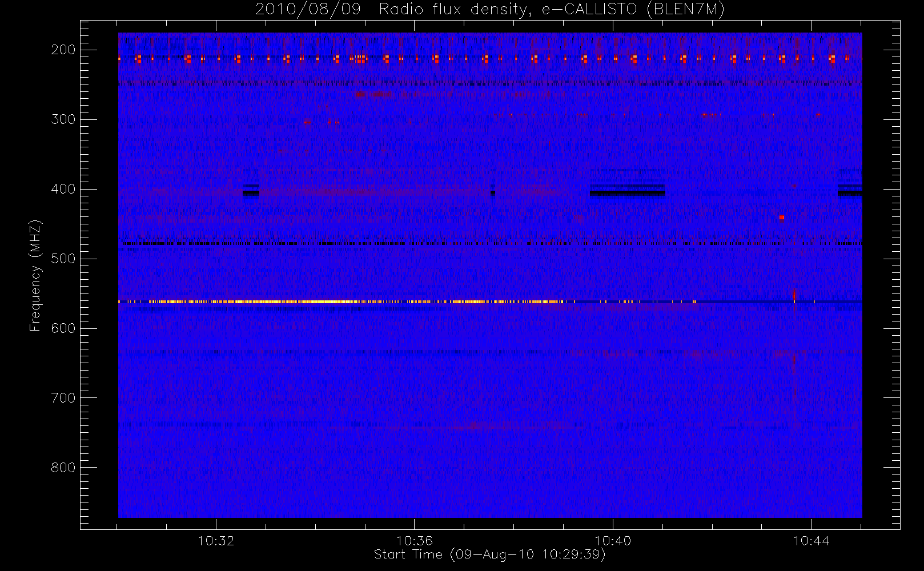Click the 10:32 time tick label
Viewport: 924px width, 571px height.
coord(216,541)
